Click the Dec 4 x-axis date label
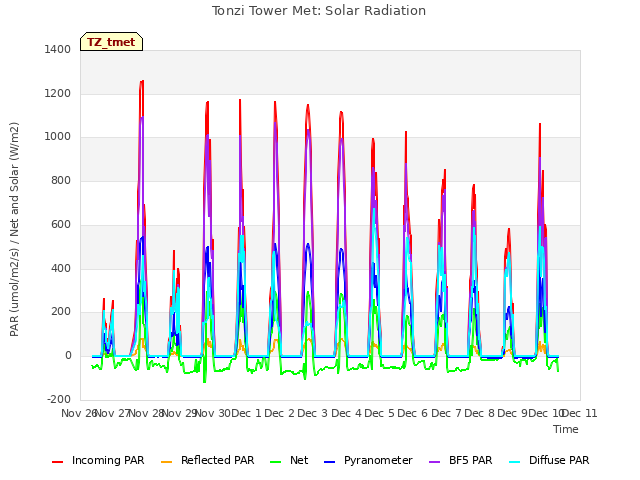640x480 pixels. tap(347, 413)
